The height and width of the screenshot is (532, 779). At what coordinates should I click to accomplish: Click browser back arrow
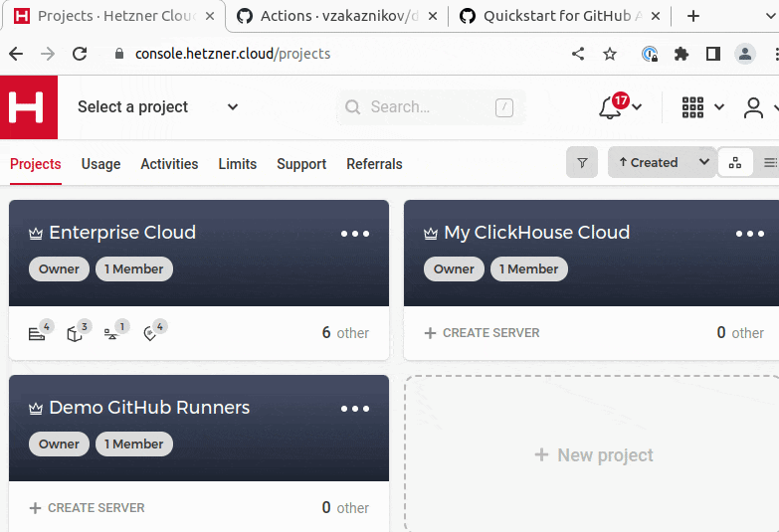16,54
